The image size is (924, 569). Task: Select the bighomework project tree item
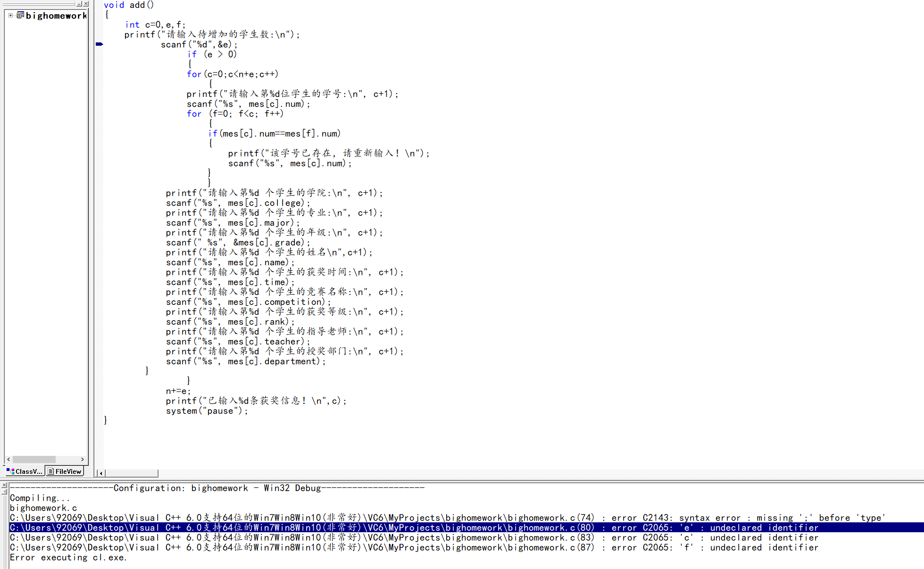tap(56, 16)
